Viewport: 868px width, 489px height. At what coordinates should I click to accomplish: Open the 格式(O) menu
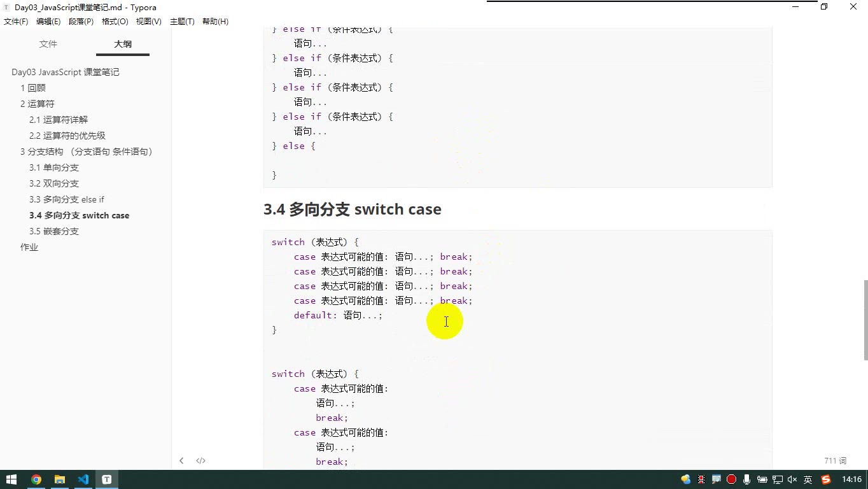(115, 22)
